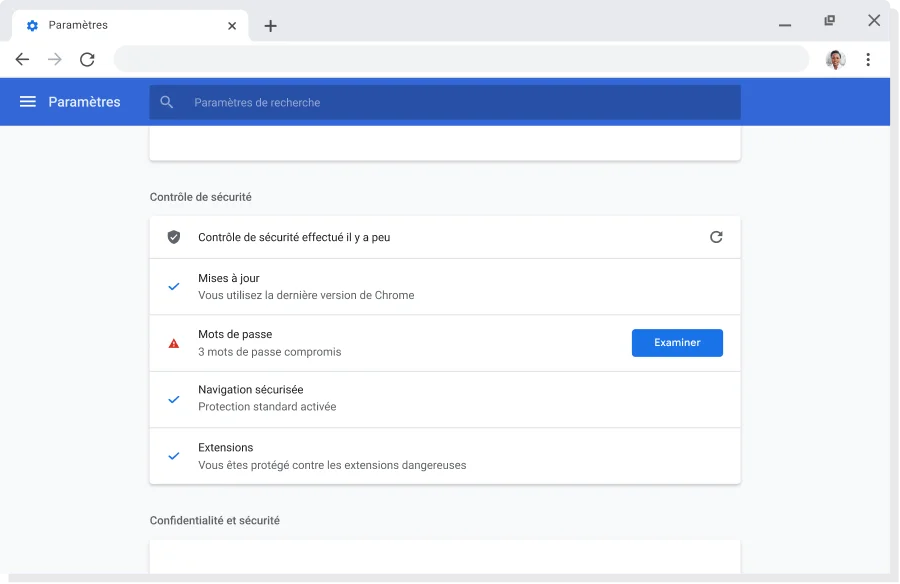900x584 pixels.
Task: Reload the page with refresh icon
Action: [87, 60]
